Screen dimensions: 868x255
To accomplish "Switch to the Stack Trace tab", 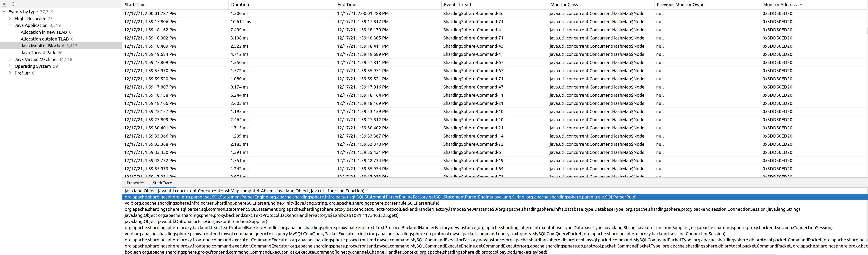I will tap(162, 183).
